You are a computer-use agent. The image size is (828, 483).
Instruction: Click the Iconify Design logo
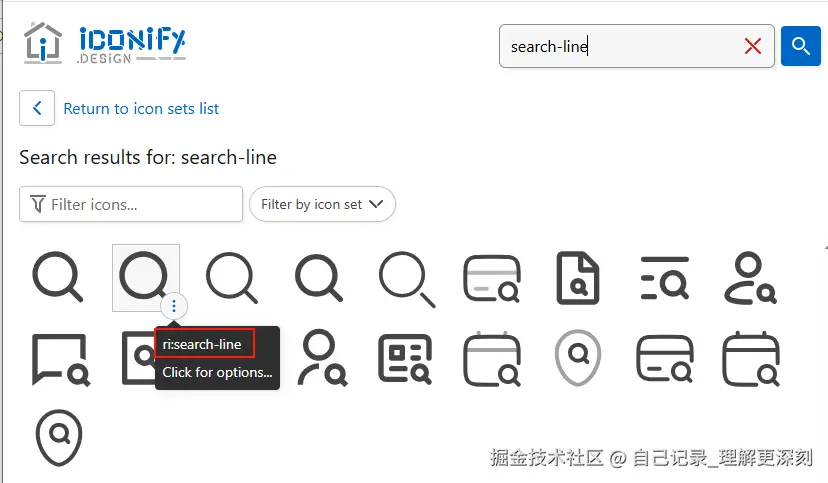[x=105, y=44]
